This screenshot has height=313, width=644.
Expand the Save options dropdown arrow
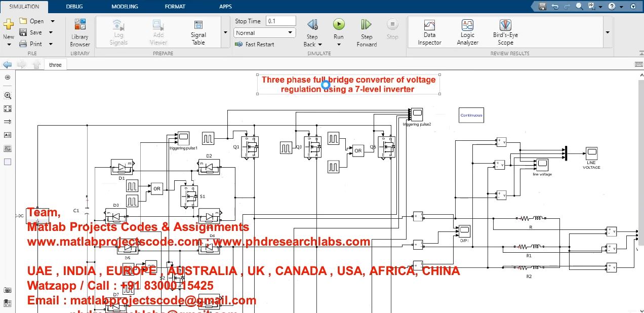click(52, 32)
